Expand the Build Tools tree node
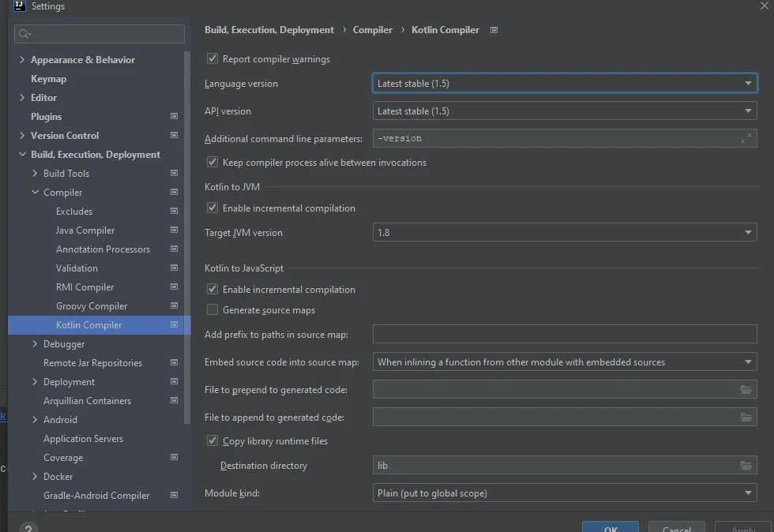Screen dimensions: 774x532 (35, 174)
